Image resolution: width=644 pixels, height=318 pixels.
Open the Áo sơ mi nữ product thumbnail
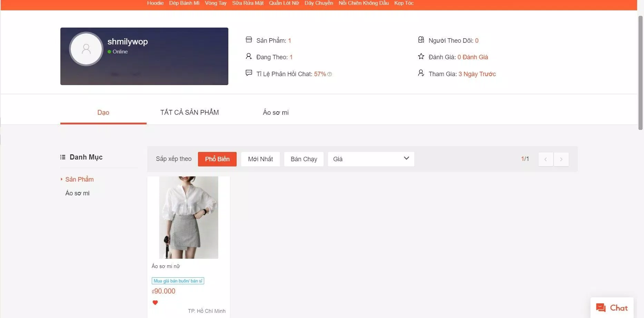(x=188, y=217)
